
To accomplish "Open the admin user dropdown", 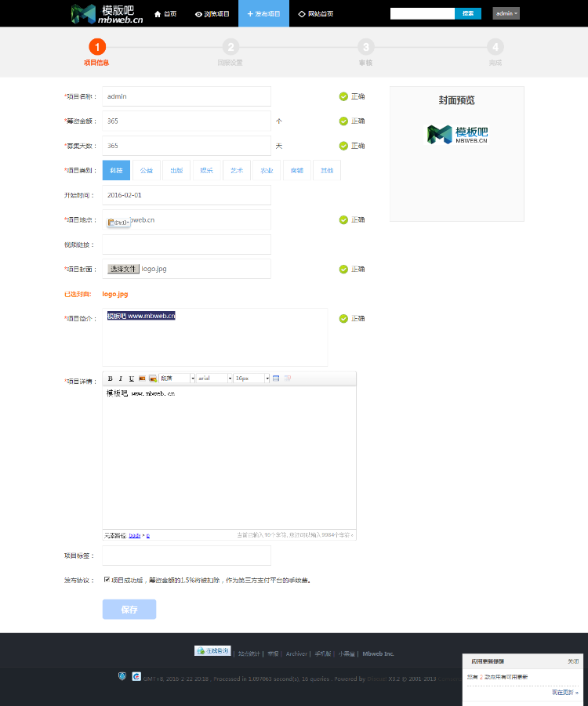I will point(506,13).
